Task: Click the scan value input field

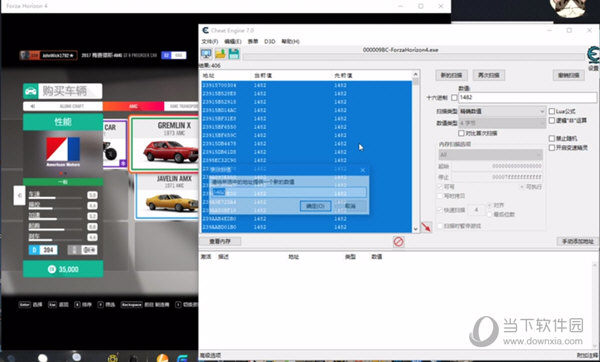Action: 527,98
